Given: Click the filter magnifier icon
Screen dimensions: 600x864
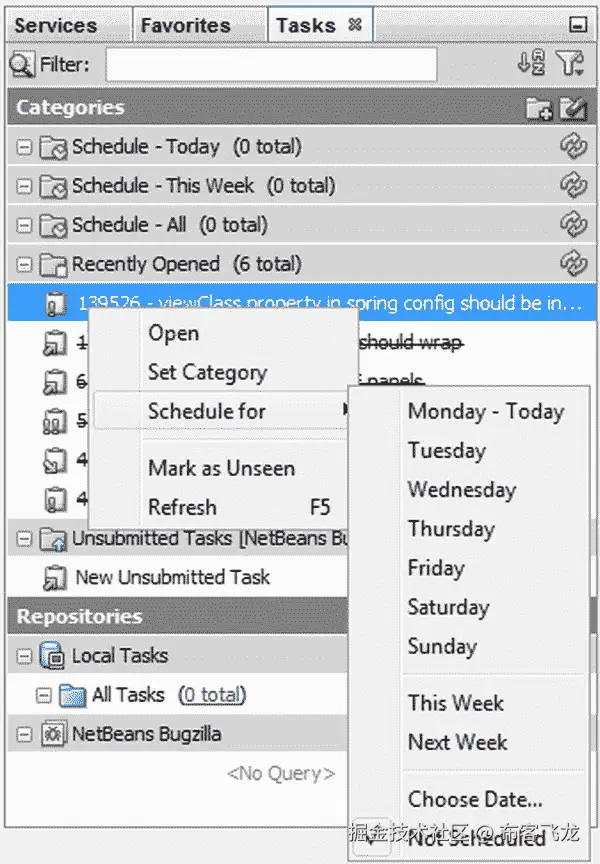Looking at the screenshot, I should coord(21,64).
